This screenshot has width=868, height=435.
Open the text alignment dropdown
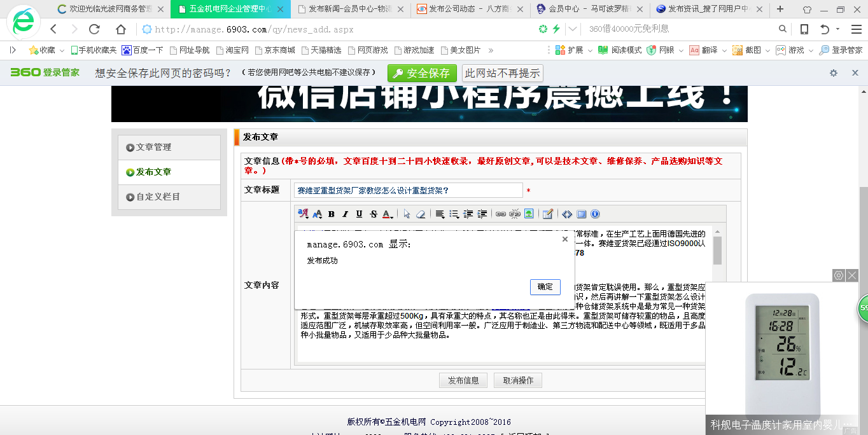tap(440, 214)
